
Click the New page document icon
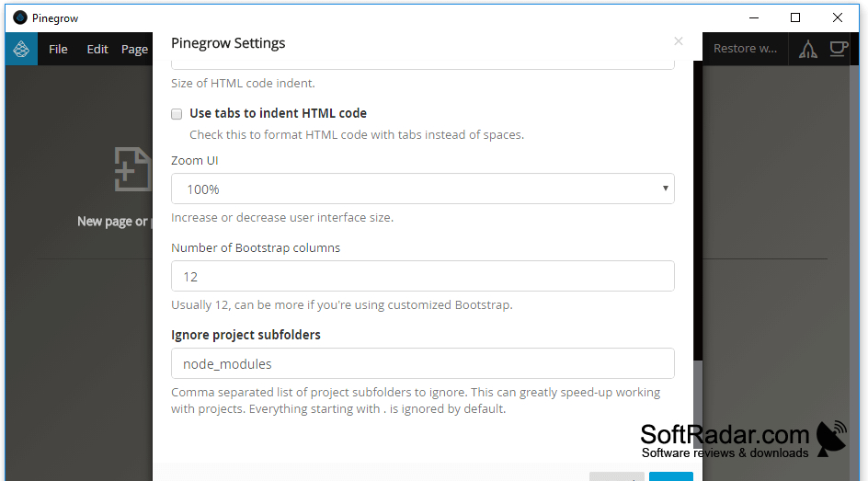[132, 169]
